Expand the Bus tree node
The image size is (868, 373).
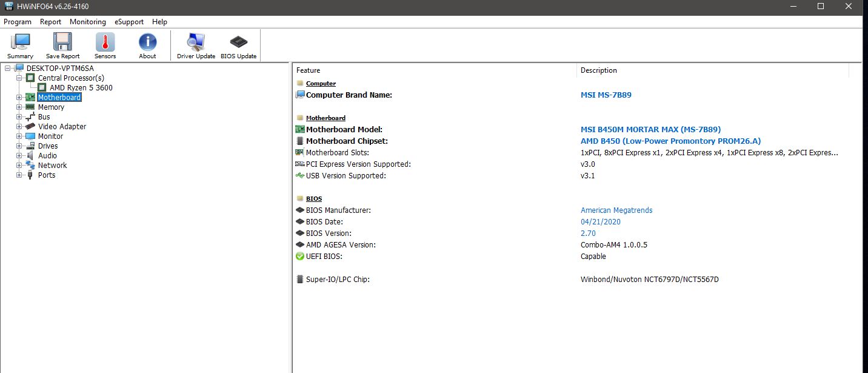tap(19, 116)
